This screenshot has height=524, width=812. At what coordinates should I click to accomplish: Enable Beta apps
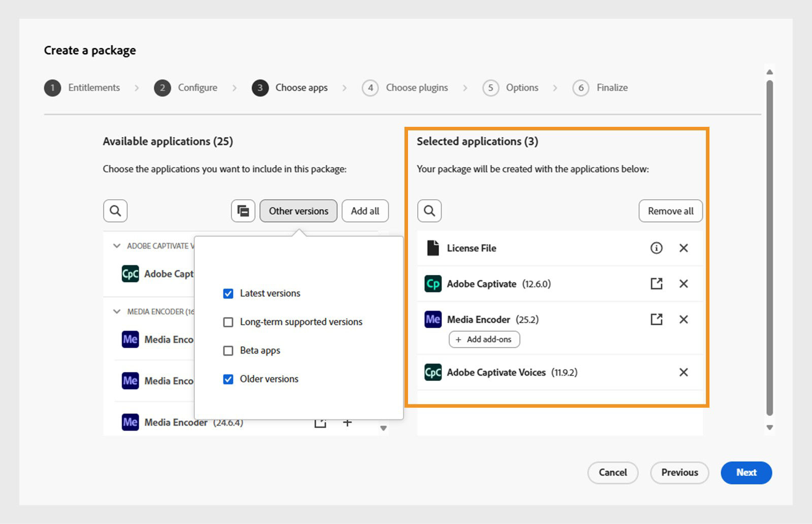point(228,350)
